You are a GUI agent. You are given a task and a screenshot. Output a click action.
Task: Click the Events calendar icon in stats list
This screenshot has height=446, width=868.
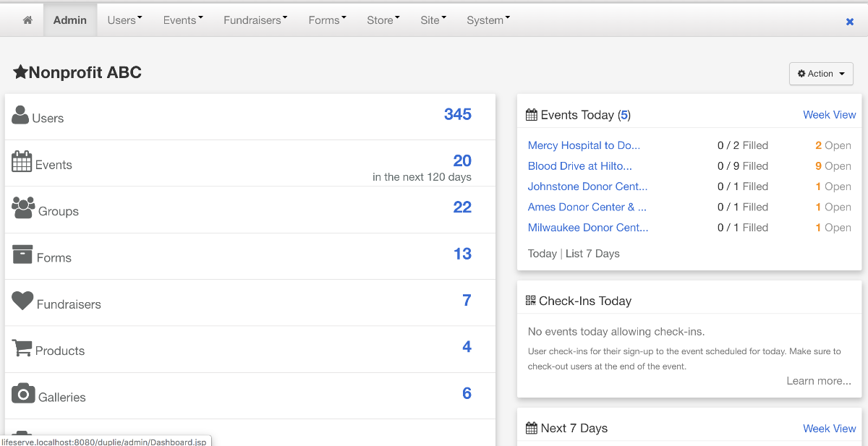coord(22,161)
